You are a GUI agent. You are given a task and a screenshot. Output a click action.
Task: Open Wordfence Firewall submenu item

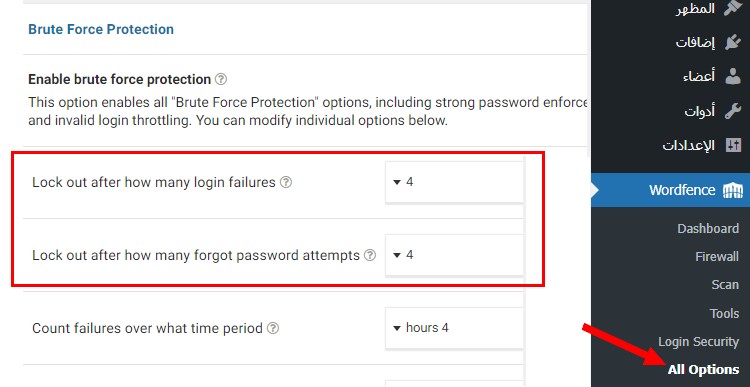tap(717, 257)
